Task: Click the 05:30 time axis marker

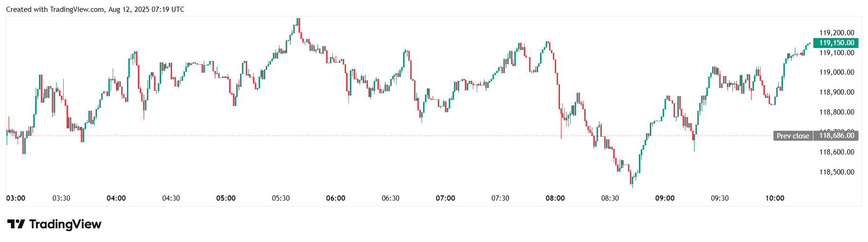Action: point(280,198)
